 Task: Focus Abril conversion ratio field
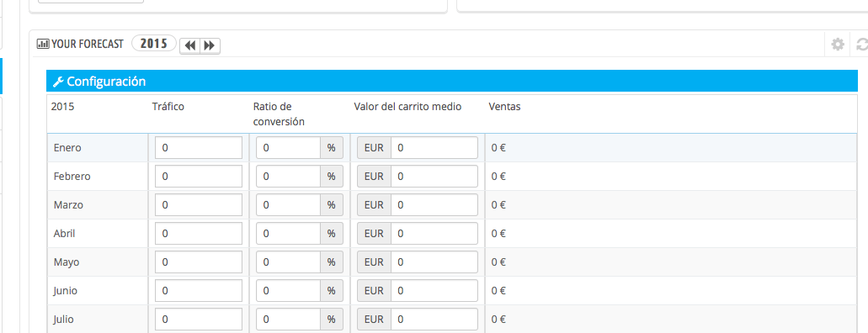pos(289,234)
